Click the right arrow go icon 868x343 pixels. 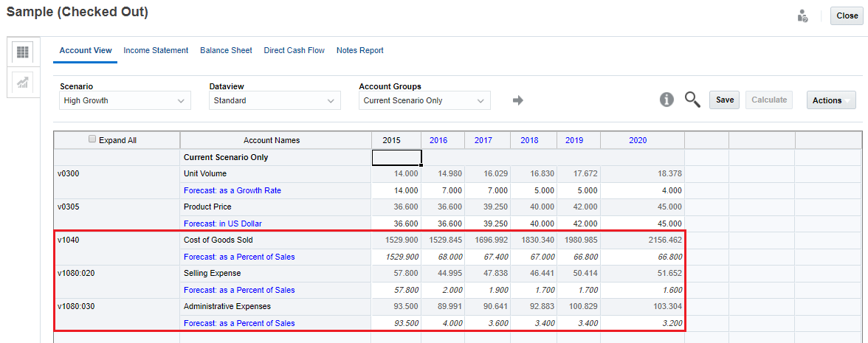(518, 100)
